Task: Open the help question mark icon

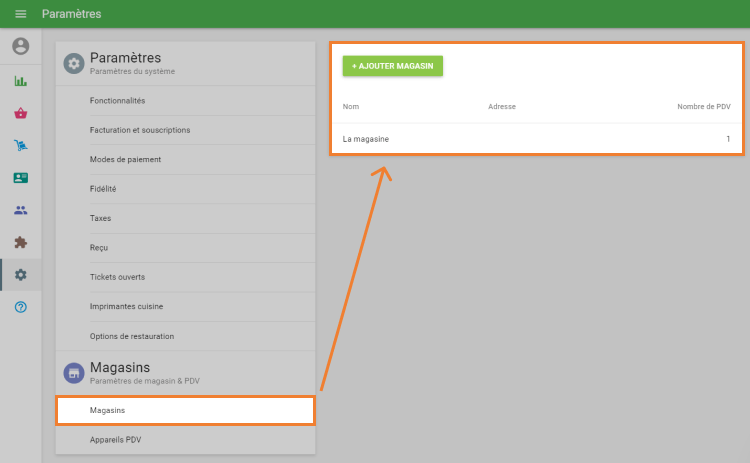Action: click(20, 307)
